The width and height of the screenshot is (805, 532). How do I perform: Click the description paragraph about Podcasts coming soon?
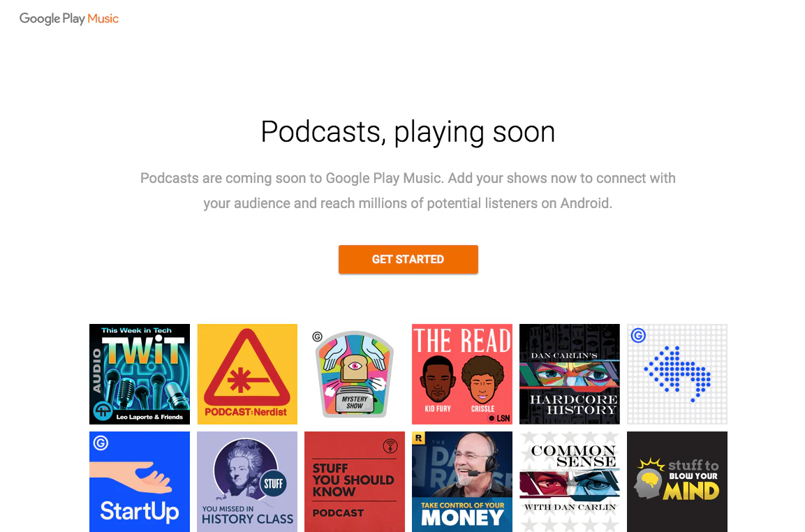[408, 191]
